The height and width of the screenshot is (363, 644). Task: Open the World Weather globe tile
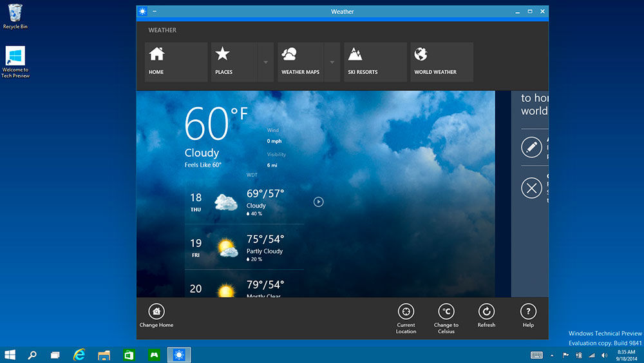click(441, 62)
